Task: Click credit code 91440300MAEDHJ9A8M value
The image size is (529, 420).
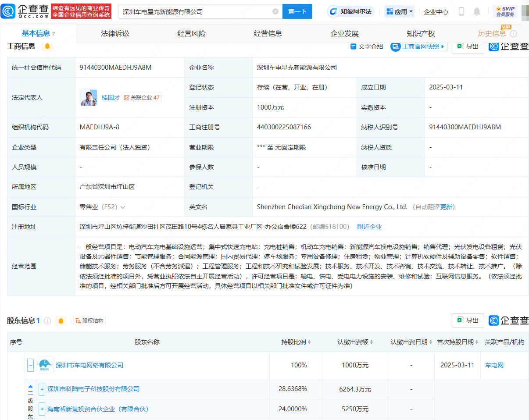Action: click(115, 68)
